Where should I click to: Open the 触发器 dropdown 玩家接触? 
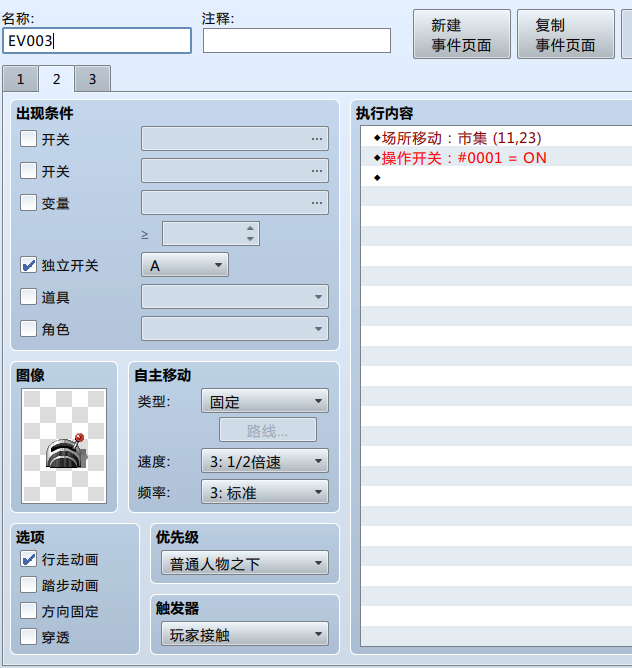[245, 634]
